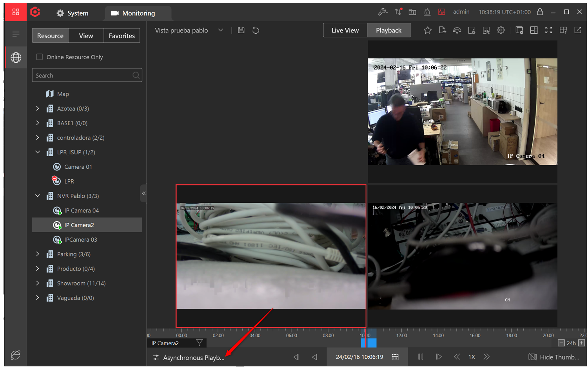This screenshot has width=588, height=370.
Task: Open the playback settings gear icon
Action: coord(501,30)
